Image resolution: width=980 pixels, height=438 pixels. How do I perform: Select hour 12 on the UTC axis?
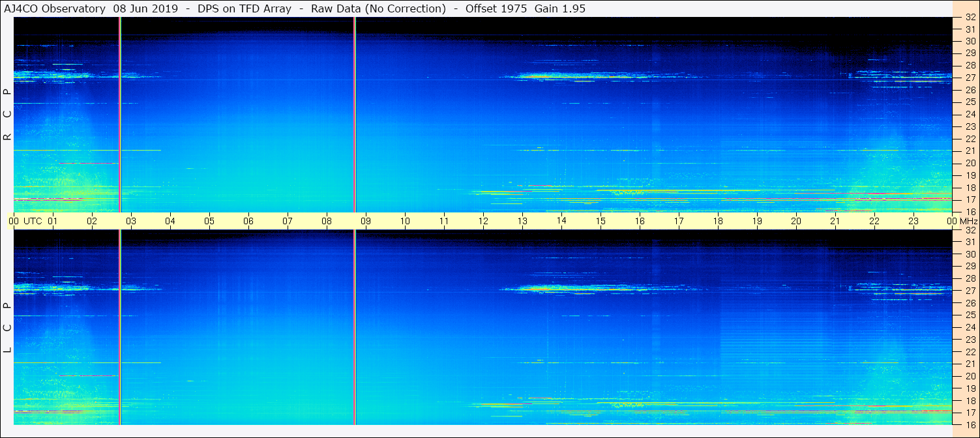coord(483,221)
